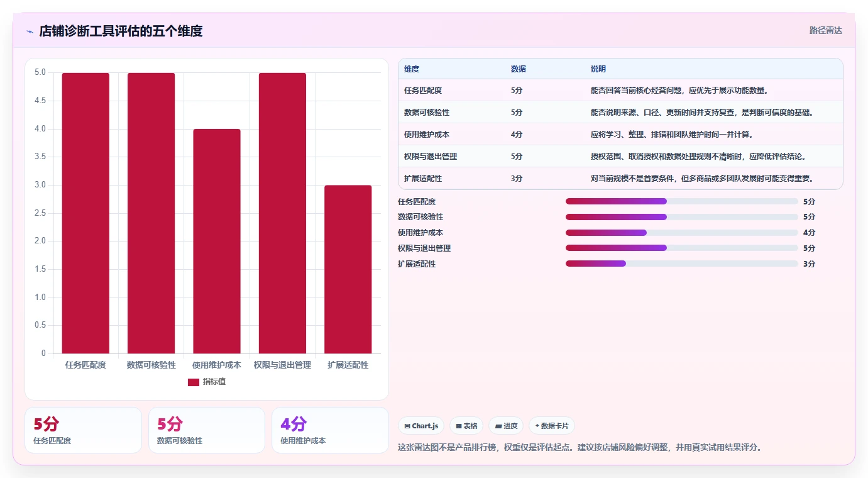Image resolution: width=868 pixels, height=478 pixels.
Task: Click the 扩展适配性 progress bar
Action: [681, 264]
